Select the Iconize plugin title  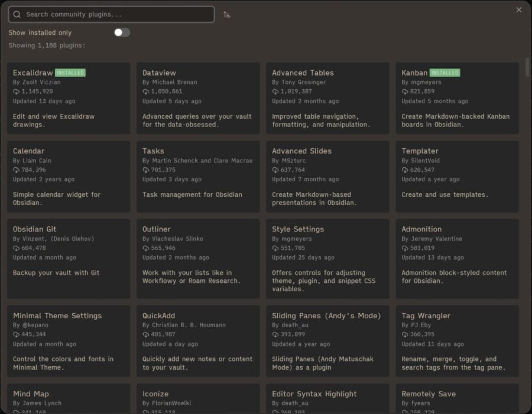tap(155, 394)
